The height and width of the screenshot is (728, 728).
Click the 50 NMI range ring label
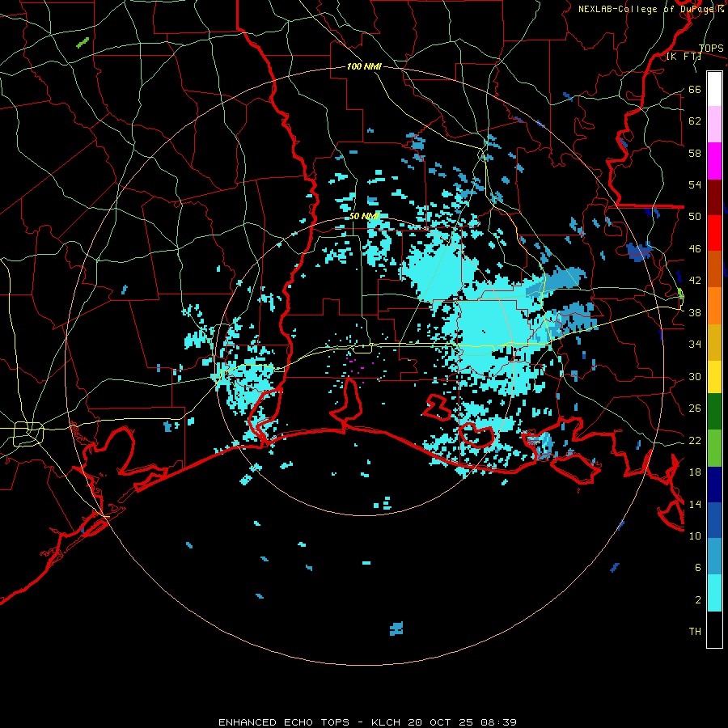click(x=364, y=216)
